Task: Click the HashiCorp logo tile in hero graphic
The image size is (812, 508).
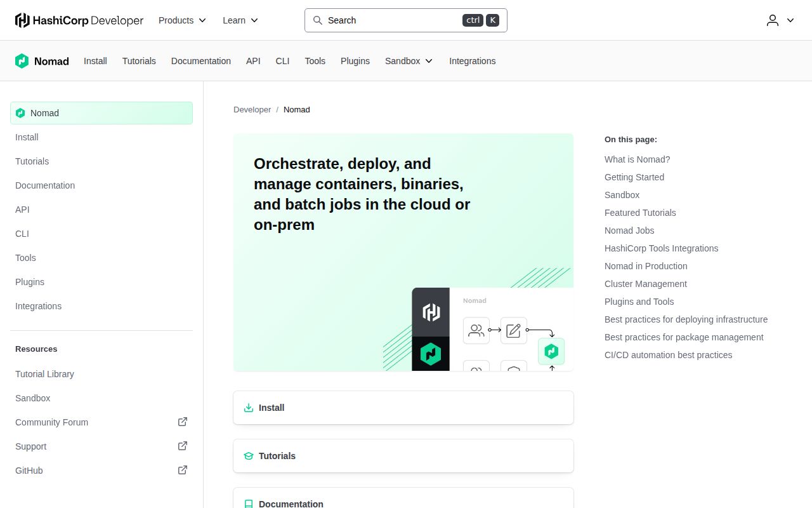Action: pos(431,312)
